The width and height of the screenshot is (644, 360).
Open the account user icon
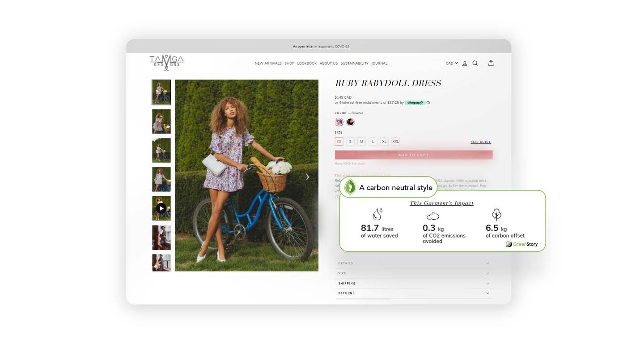pyautogui.click(x=465, y=63)
